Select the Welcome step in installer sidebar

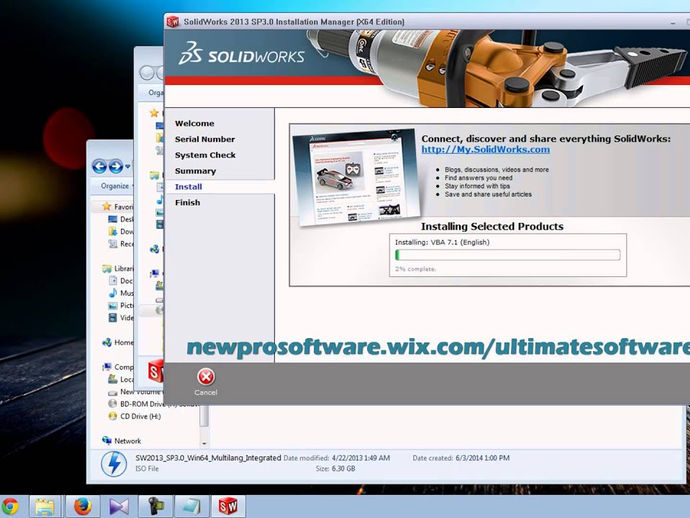click(x=195, y=123)
